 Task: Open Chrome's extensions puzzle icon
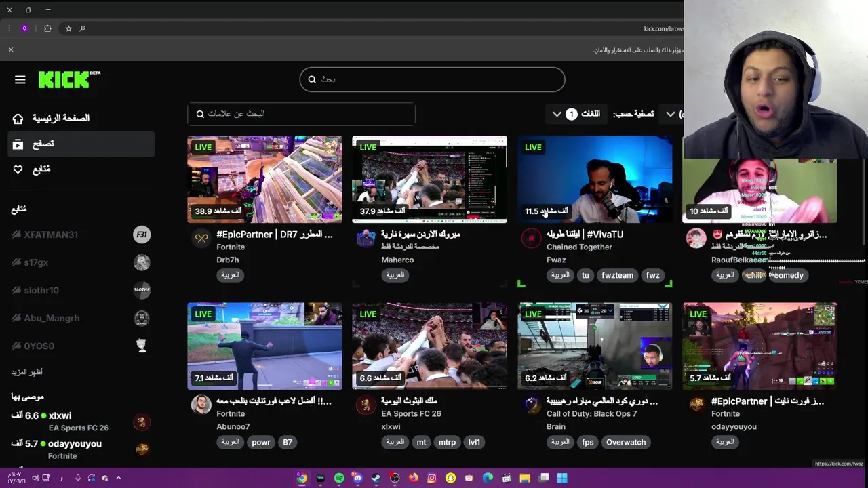pos(47,28)
